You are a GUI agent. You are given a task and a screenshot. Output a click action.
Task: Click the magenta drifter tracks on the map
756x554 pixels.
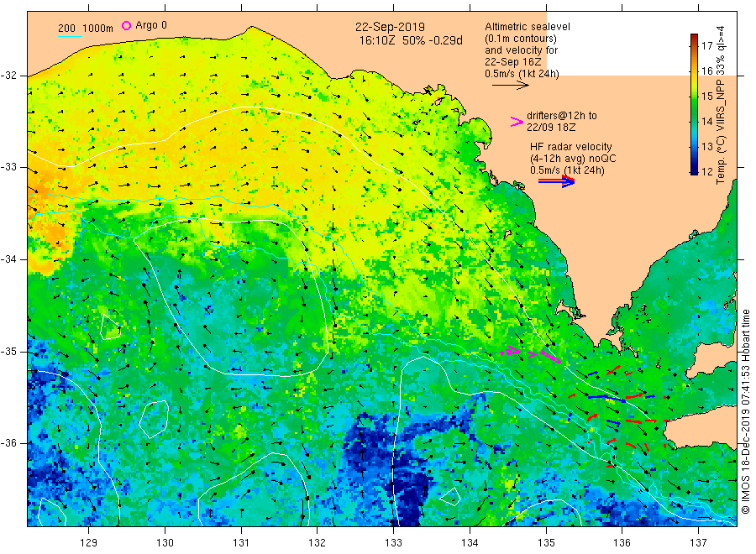(530, 354)
